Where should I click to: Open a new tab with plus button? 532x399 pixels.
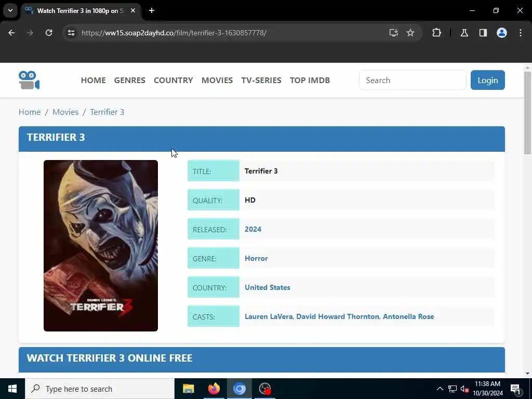pyautogui.click(x=152, y=10)
